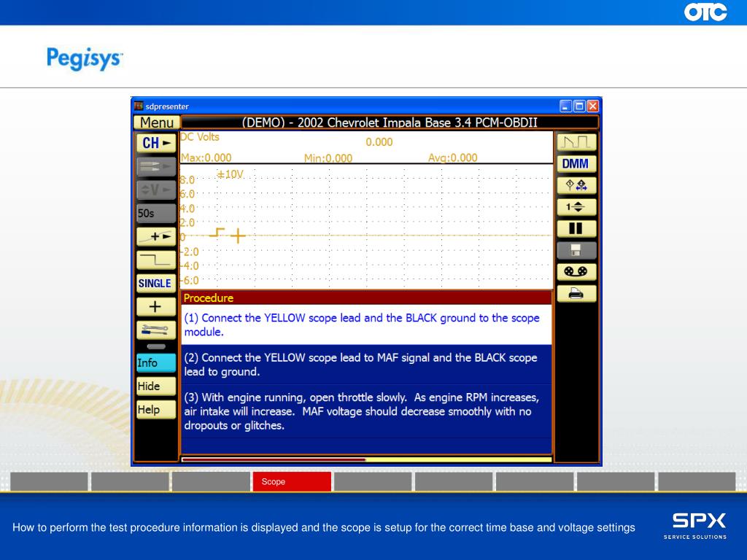Select the red Scope tab
747x560 pixels.
(292, 481)
